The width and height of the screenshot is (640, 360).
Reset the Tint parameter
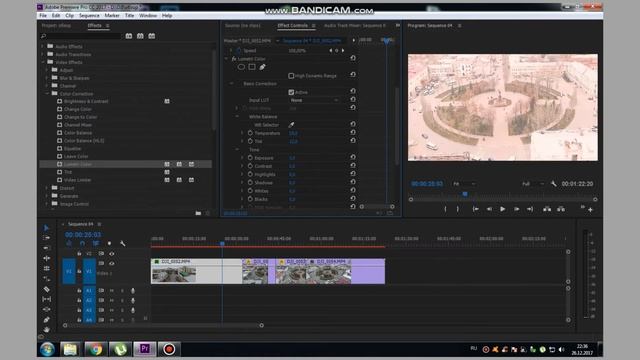tap(353, 141)
